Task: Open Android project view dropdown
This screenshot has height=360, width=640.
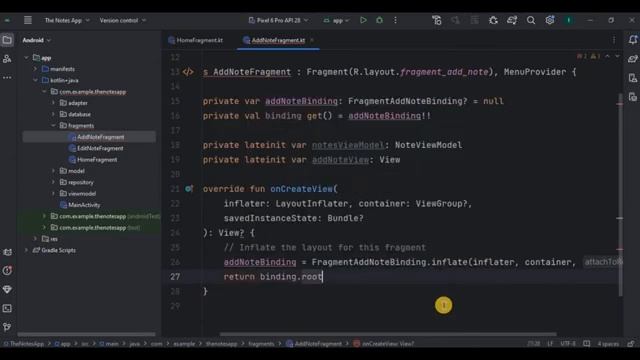Action: [36, 40]
